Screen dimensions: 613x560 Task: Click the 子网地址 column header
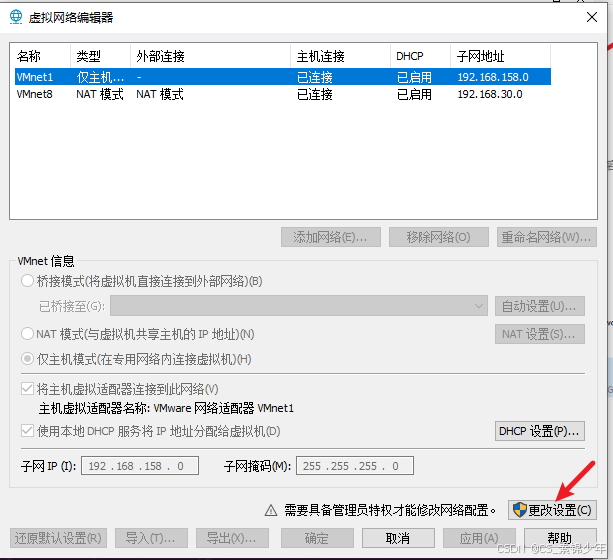[x=500, y=56]
